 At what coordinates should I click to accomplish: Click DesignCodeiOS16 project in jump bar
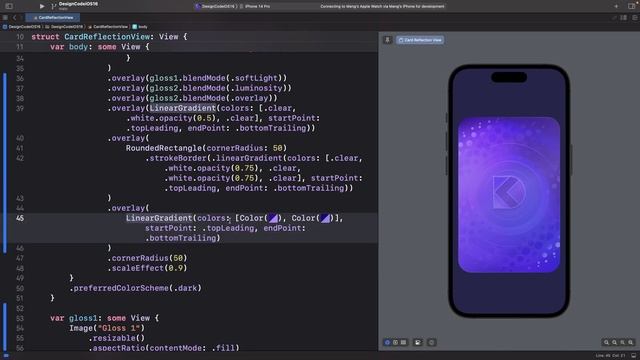pyautogui.click(x=22, y=27)
